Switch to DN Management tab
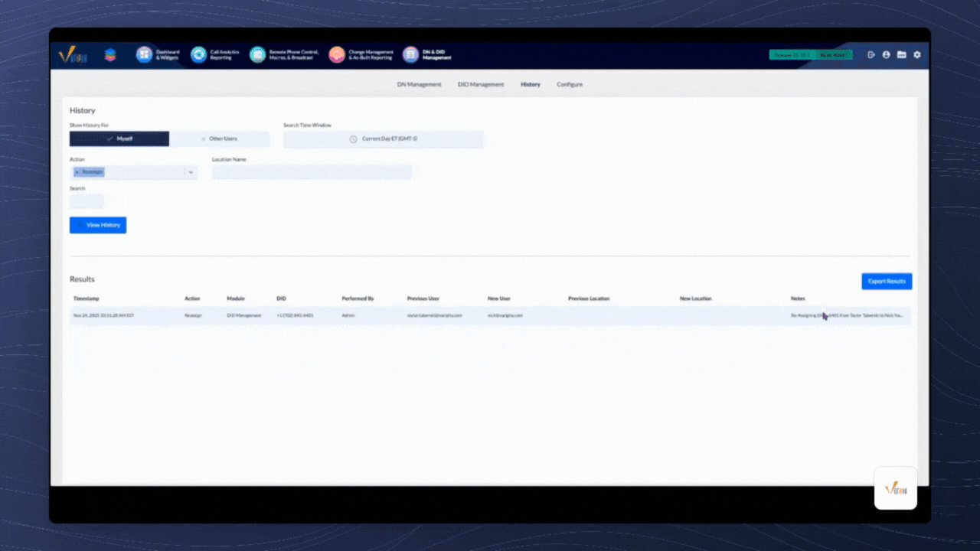980x551 pixels. click(419, 84)
